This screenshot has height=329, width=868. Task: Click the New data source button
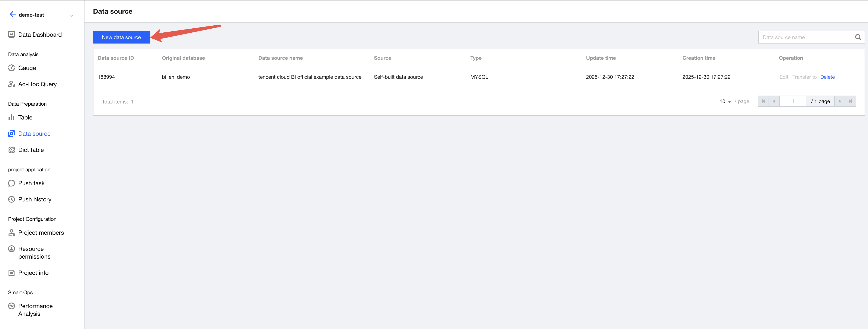click(x=121, y=37)
